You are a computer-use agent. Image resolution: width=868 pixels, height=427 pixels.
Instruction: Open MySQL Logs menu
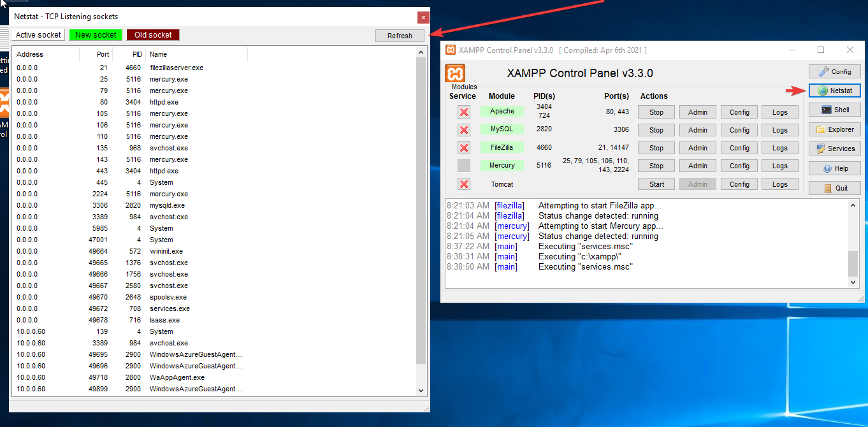[780, 130]
